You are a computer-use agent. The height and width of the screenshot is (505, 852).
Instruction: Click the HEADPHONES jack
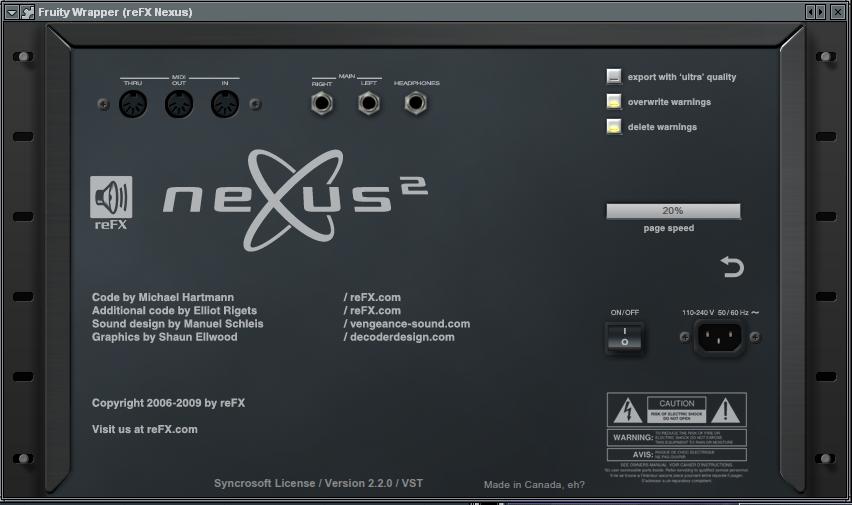(x=416, y=103)
